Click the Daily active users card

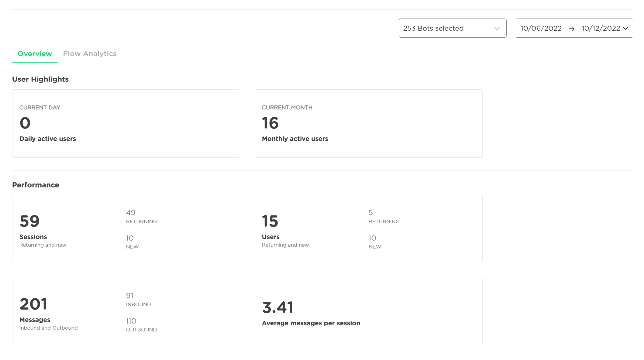pyautogui.click(x=126, y=123)
